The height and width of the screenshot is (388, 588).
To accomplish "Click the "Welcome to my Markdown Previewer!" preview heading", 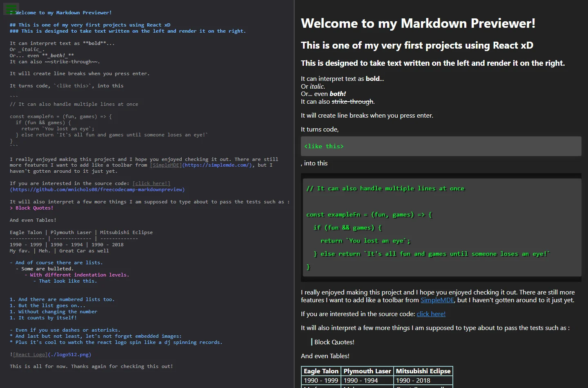I will click(x=418, y=24).
